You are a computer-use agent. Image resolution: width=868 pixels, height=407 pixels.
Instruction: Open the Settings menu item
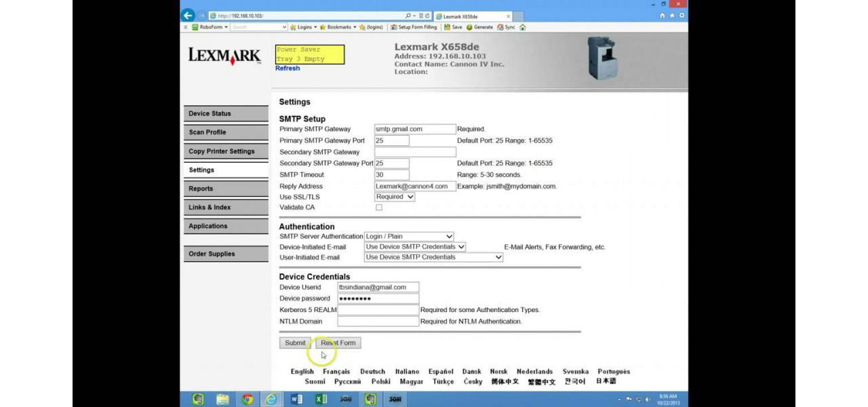point(226,170)
